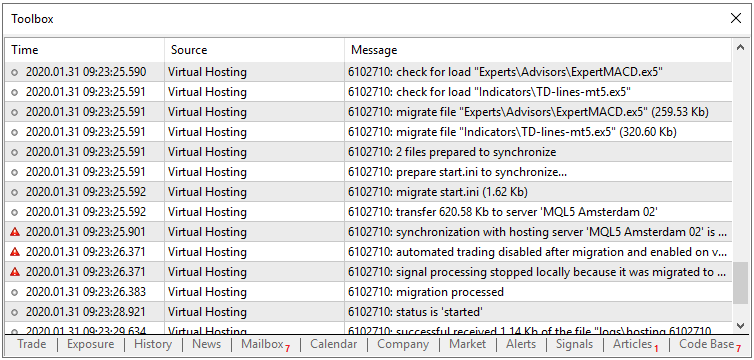Click the vertical scrollbar thumb
Screen dimensions: 754x360
coord(740,283)
